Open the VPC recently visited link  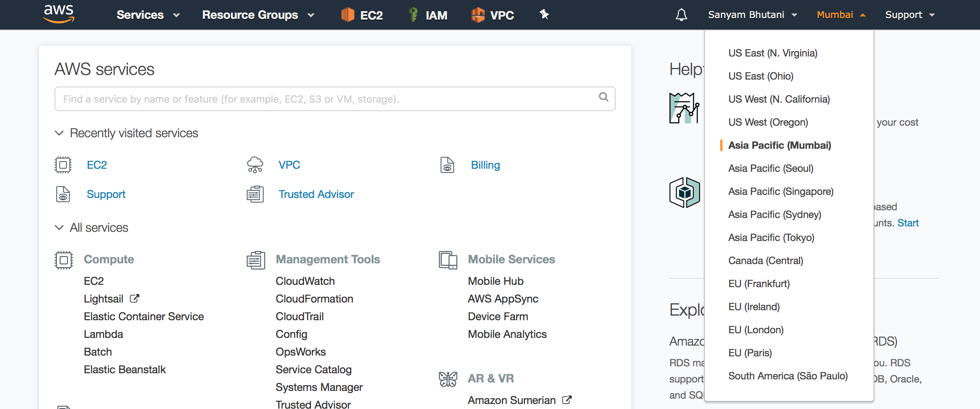289,165
